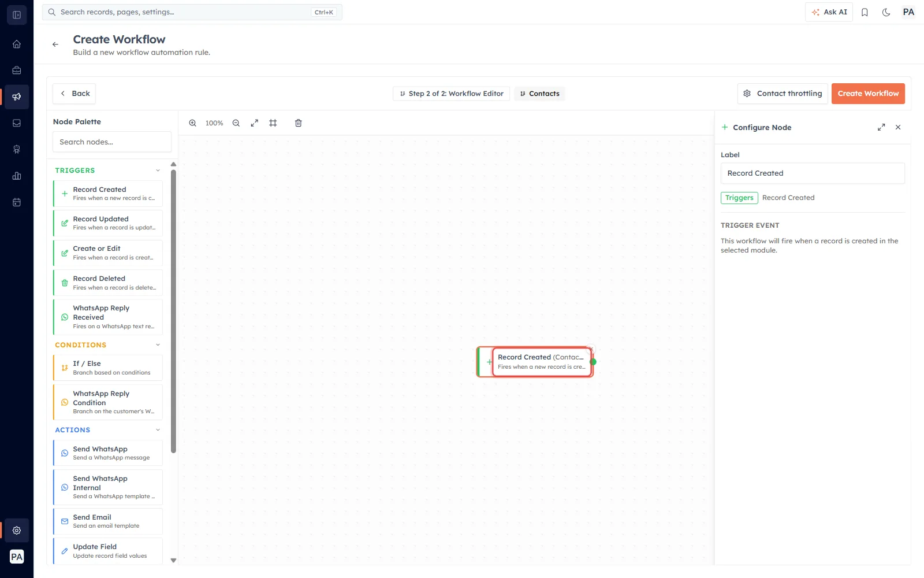
Task: Click the green output connector on canvas node
Action: [x=593, y=362]
